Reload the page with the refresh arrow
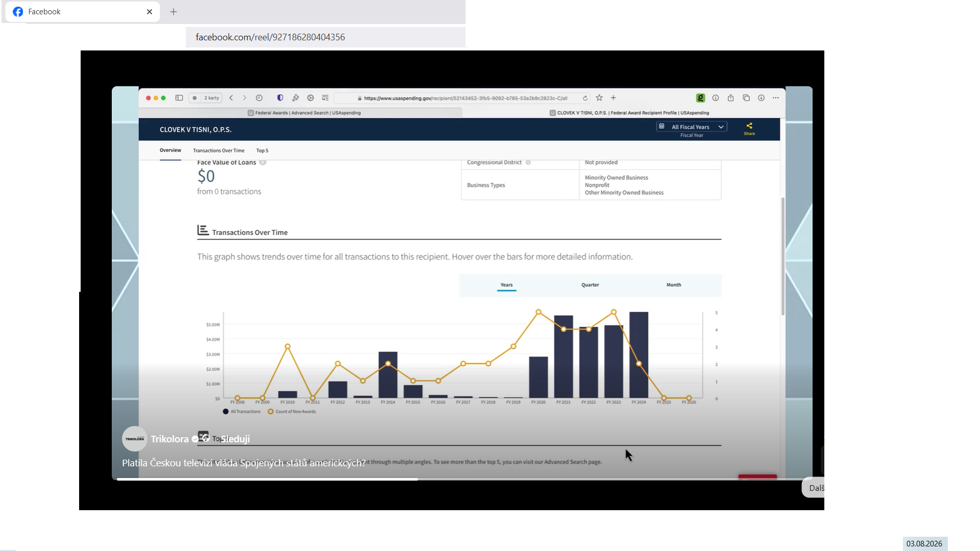The width and height of the screenshot is (980, 551). click(585, 98)
